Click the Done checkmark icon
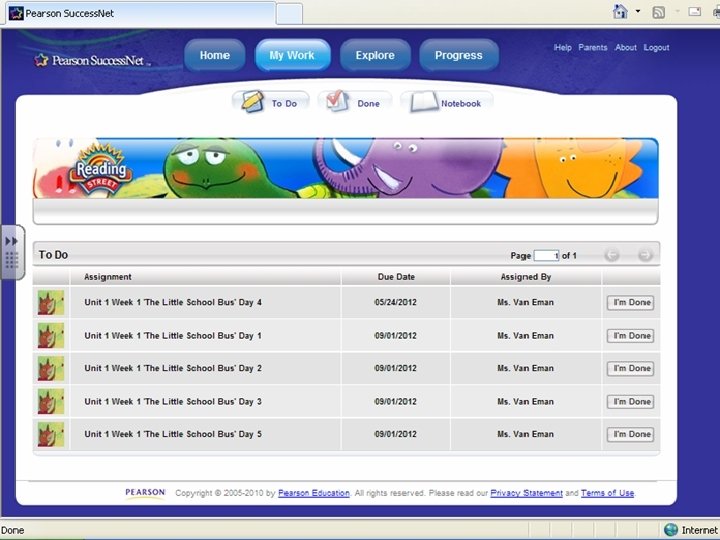Image resolution: width=720 pixels, height=540 pixels. pos(338,101)
